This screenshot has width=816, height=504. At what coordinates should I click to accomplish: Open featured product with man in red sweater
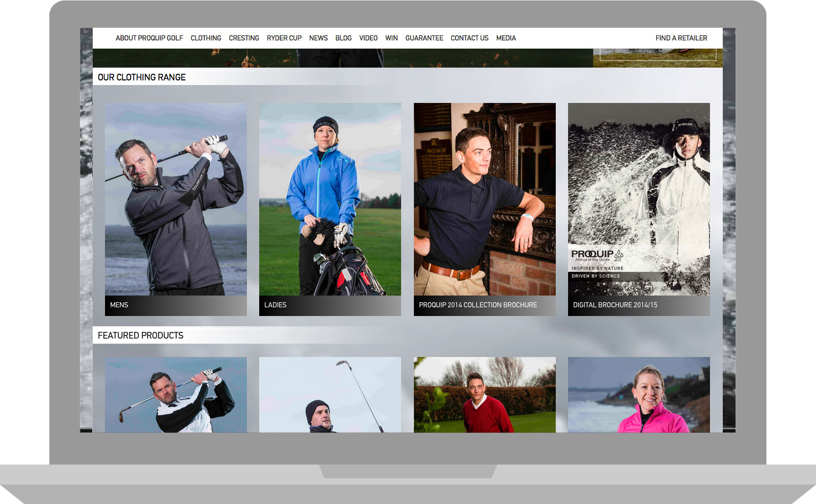485,395
